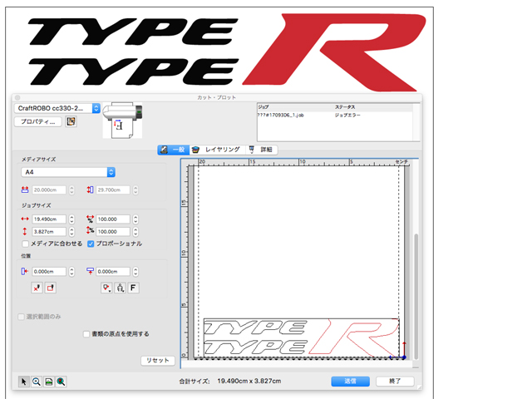
Task: Click the cutter device preview image
Action: coord(123,120)
